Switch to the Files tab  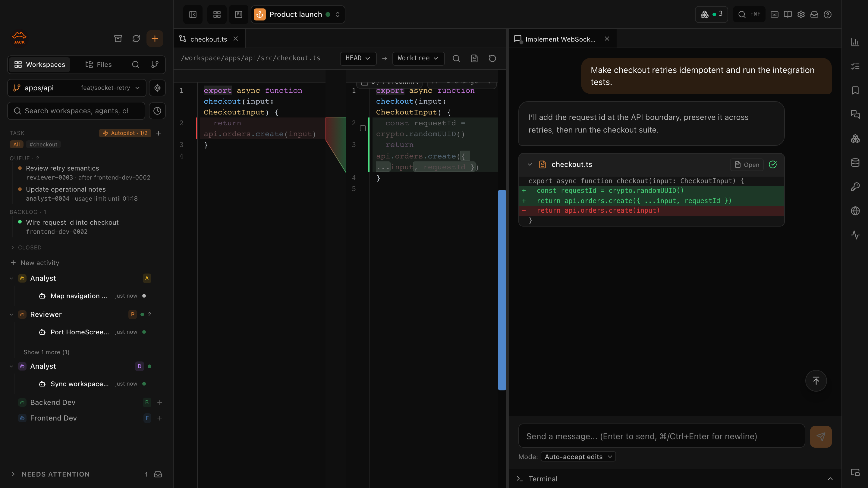(98, 64)
